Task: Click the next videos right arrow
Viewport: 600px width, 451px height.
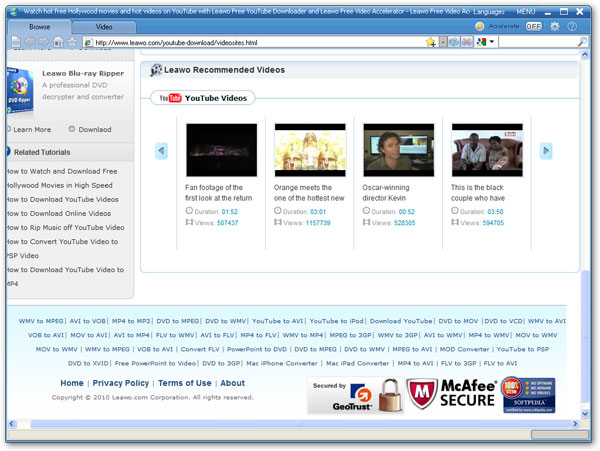Action: 546,151
